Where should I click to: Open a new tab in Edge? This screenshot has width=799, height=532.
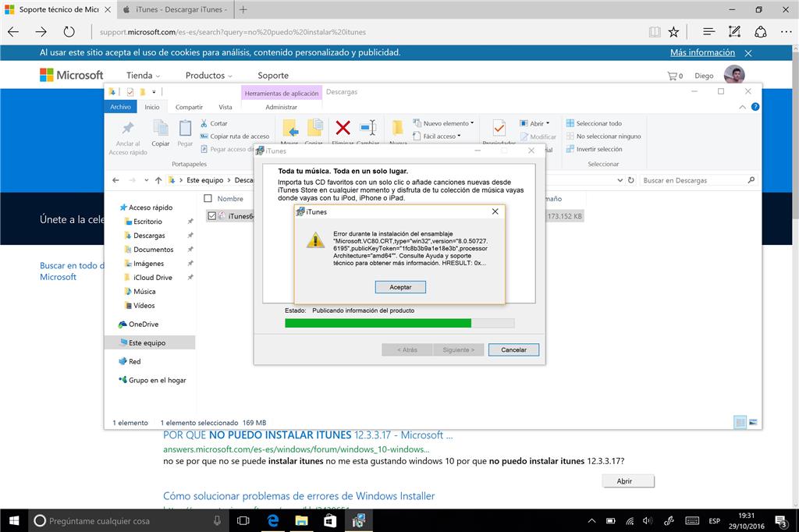pos(243,9)
